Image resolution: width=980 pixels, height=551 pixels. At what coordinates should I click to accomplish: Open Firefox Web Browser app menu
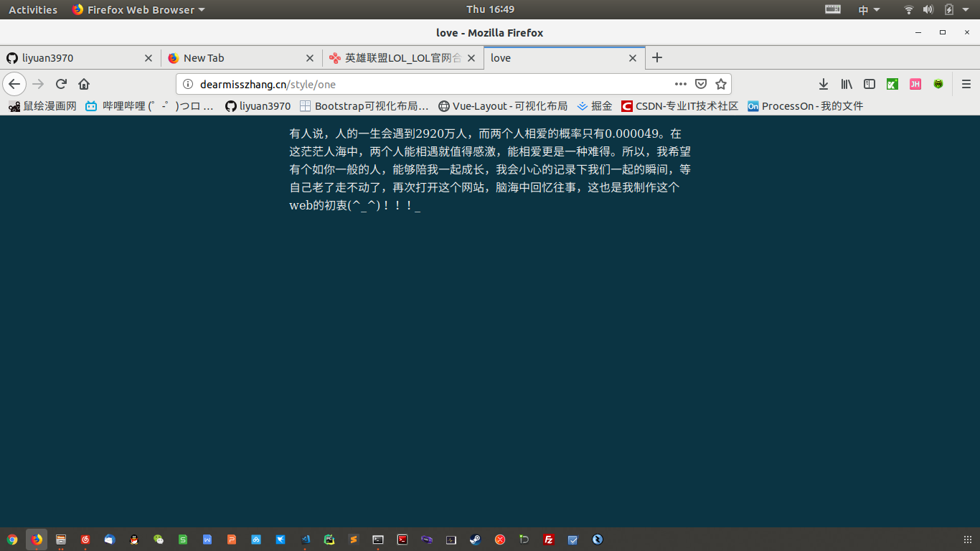[138, 9]
